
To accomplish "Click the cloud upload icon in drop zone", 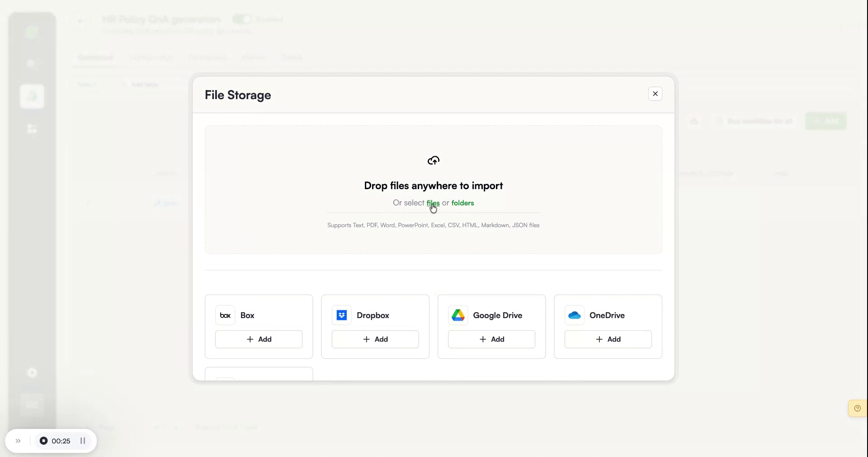I will 433,160.
